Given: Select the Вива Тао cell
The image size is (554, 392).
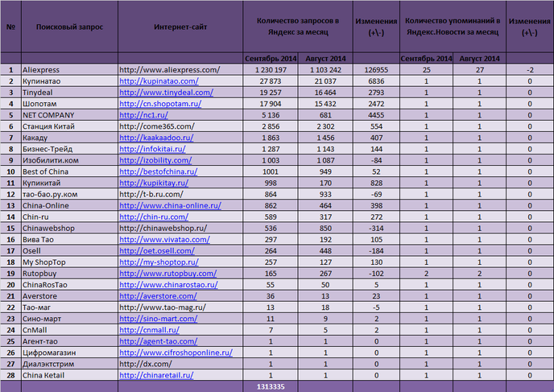Looking at the screenshot, I should (x=69, y=239).
